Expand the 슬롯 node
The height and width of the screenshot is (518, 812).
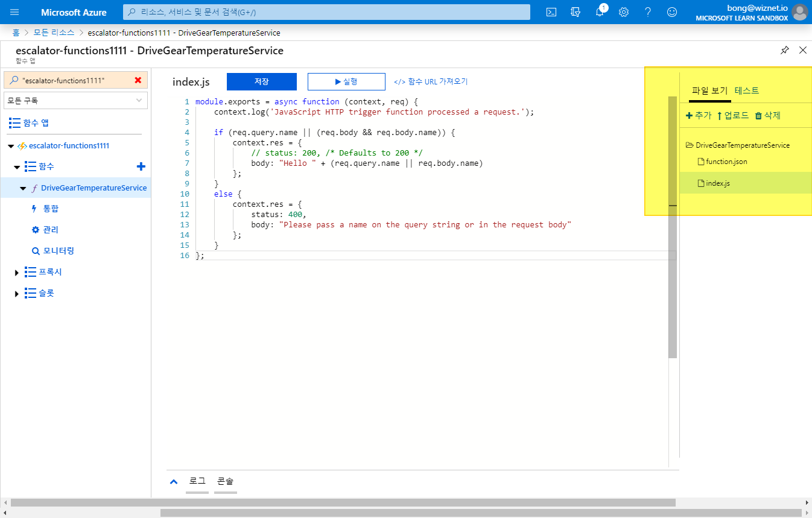tap(17, 294)
